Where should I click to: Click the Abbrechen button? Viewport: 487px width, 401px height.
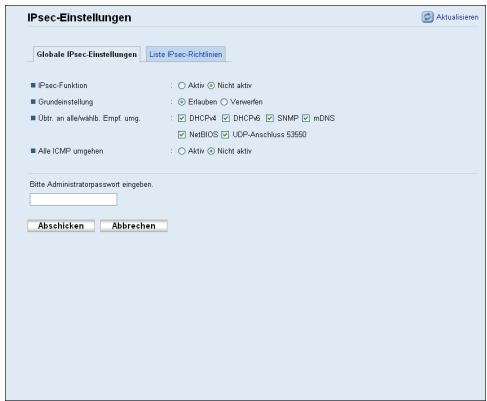point(134,226)
